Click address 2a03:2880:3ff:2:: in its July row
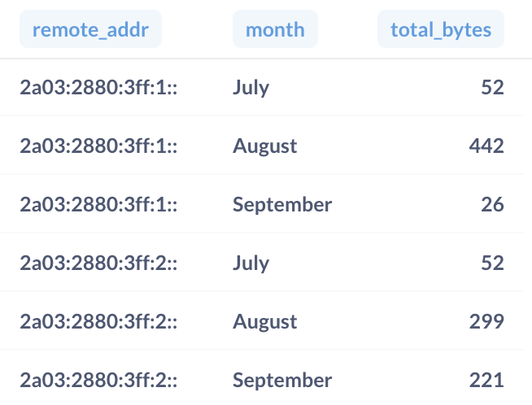Viewport: 532px width, 405px height. tap(98, 263)
